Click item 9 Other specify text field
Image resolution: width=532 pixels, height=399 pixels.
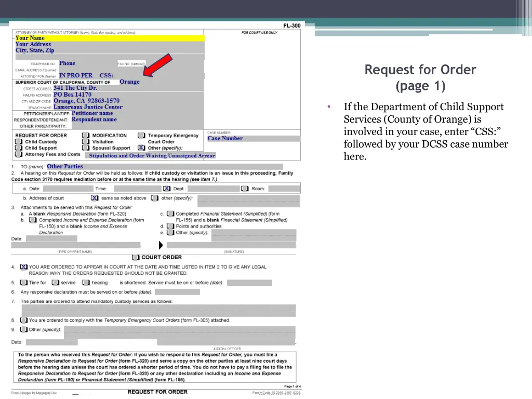click(179, 332)
